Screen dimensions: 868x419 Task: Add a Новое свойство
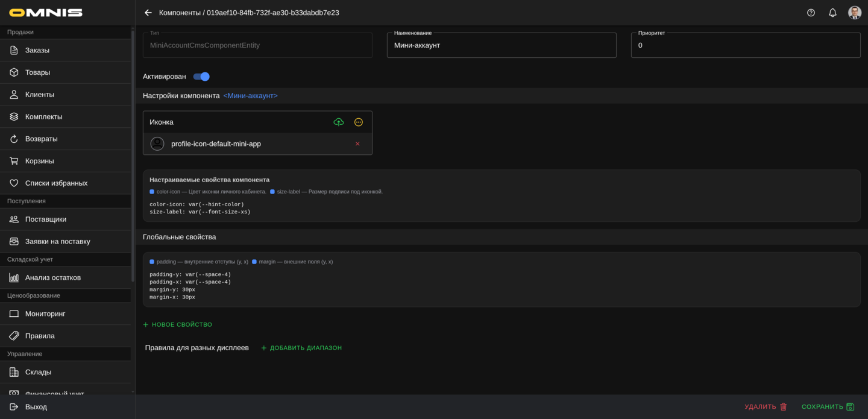tap(178, 324)
